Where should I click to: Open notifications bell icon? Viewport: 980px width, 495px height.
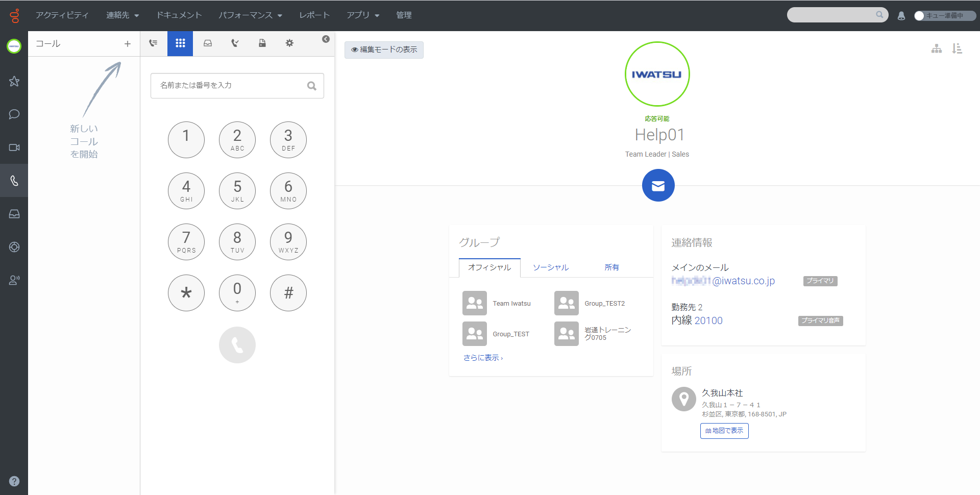[901, 16]
